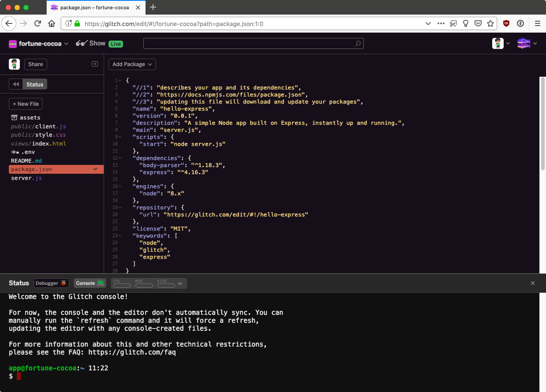This screenshot has width=546, height=392.
Task: Click the screenshot scissors icon in address bar
Action: point(453,23)
